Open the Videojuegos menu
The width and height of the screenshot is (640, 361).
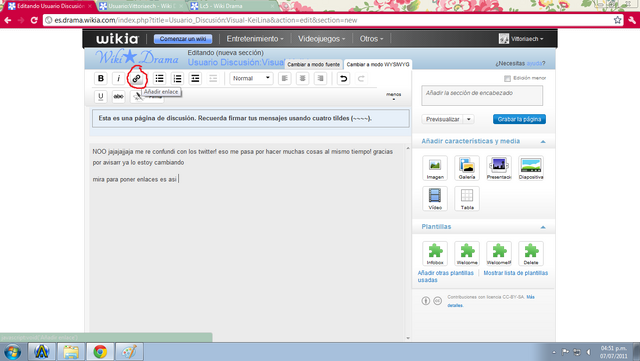(321, 39)
